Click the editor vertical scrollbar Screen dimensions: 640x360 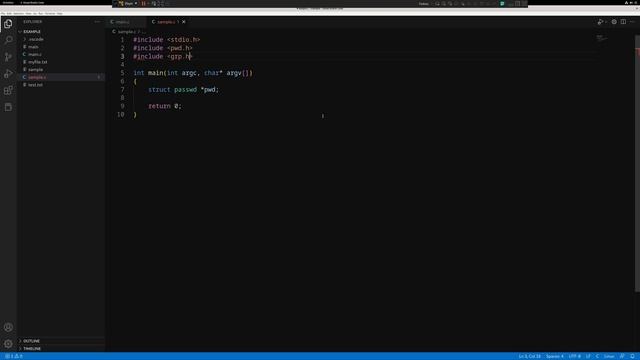tap(638, 163)
